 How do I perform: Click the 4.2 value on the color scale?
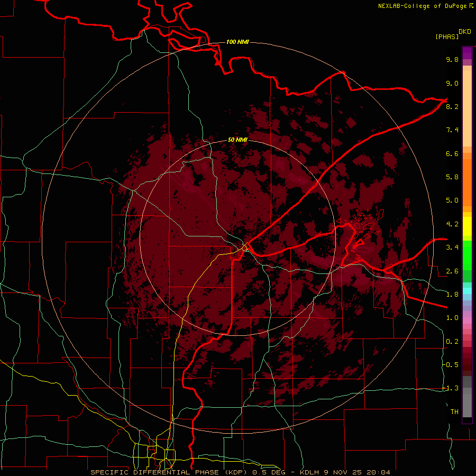pyautogui.click(x=452, y=224)
